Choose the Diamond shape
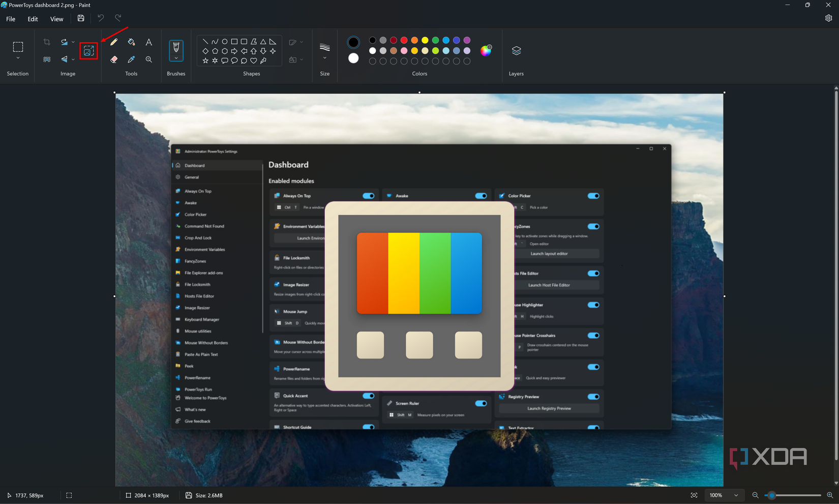Image resolution: width=839 pixels, height=504 pixels. click(x=205, y=51)
